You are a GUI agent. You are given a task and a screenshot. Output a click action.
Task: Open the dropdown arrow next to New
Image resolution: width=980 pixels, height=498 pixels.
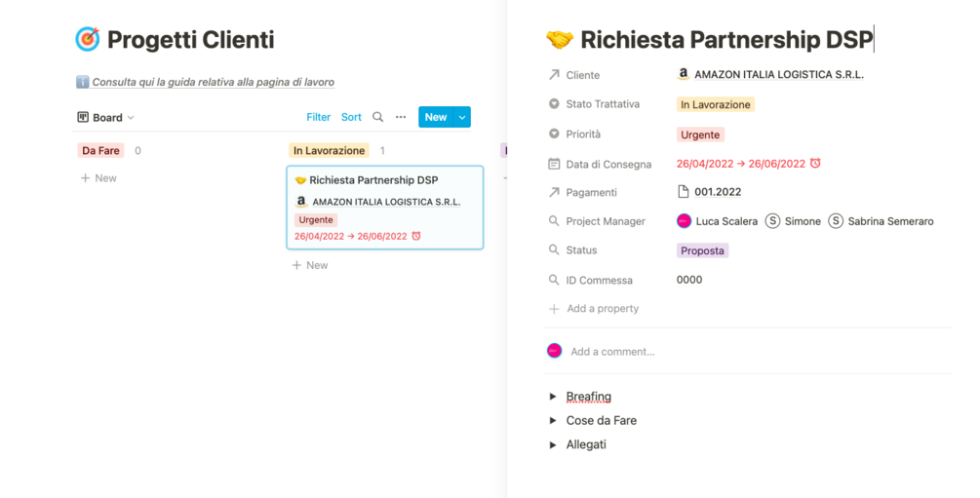tap(462, 117)
